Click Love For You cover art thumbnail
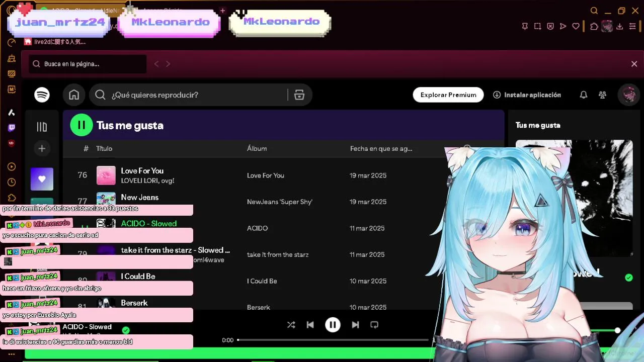The height and width of the screenshot is (362, 644). (106, 175)
